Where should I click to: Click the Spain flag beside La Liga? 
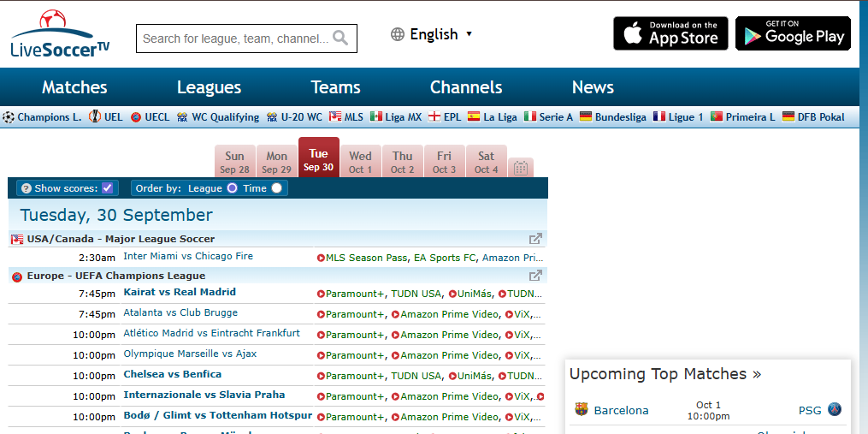pyautogui.click(x=474, y=116)
